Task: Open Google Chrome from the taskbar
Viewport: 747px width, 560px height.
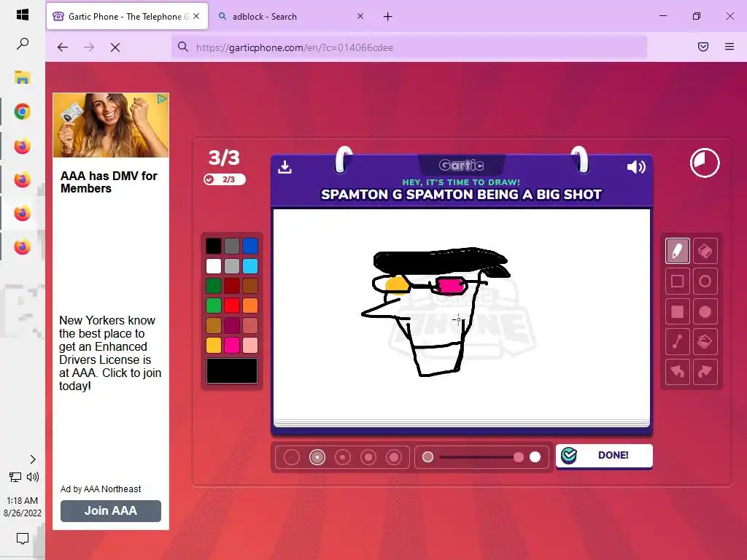Action: click(23, 112)
